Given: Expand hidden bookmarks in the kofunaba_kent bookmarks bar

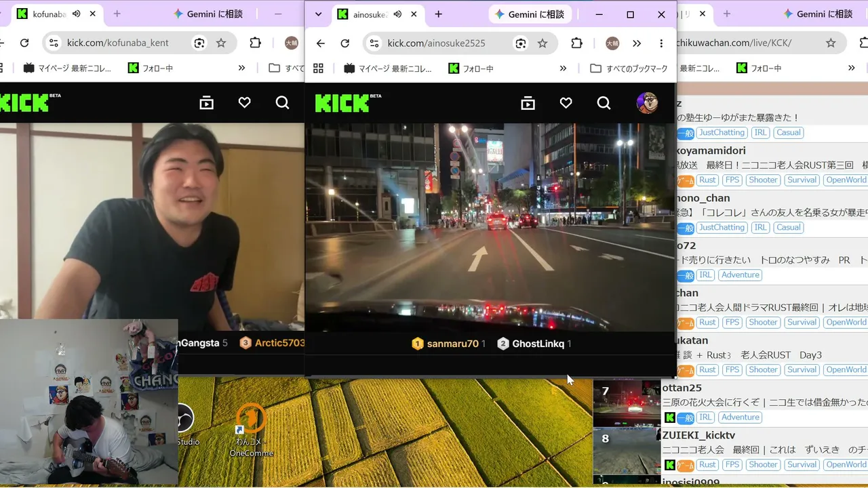Looking at the screenshot, I should [x=241, y=68].
